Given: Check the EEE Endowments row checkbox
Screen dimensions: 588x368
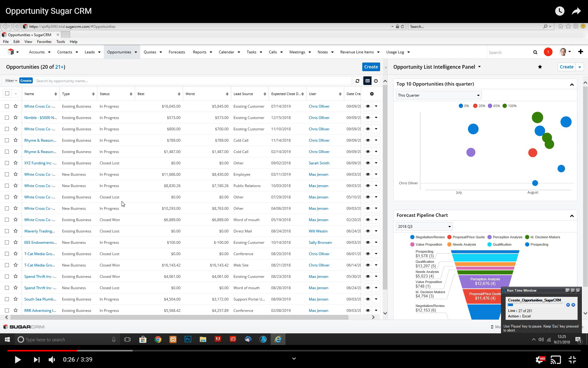Looking at the screenshot, I should [7, 242].
